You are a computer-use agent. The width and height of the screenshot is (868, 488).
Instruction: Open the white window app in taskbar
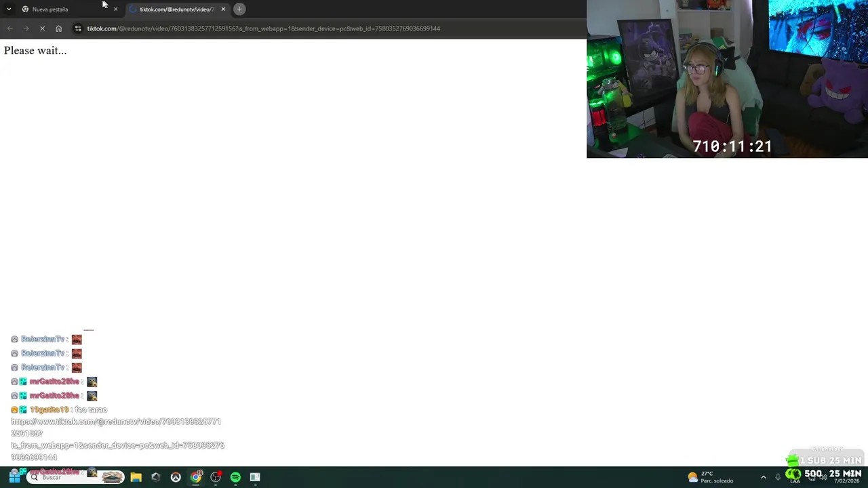[255, 477]
